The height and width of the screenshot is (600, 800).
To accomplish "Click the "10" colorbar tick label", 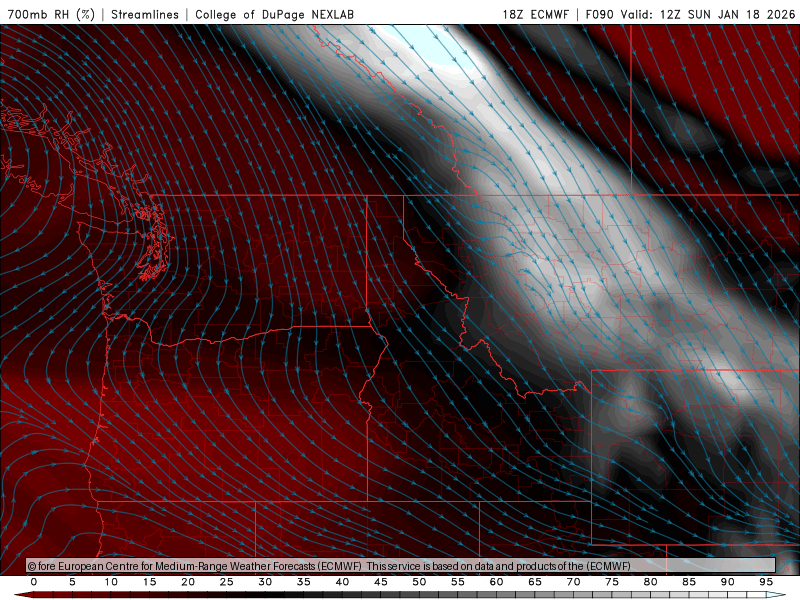I will (111, 582).
